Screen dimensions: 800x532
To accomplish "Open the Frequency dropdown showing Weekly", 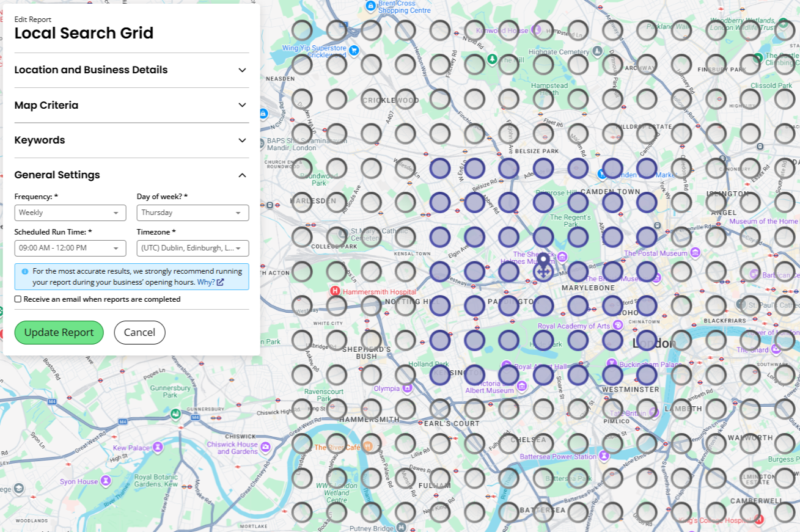I will click(x=70, y=213).
